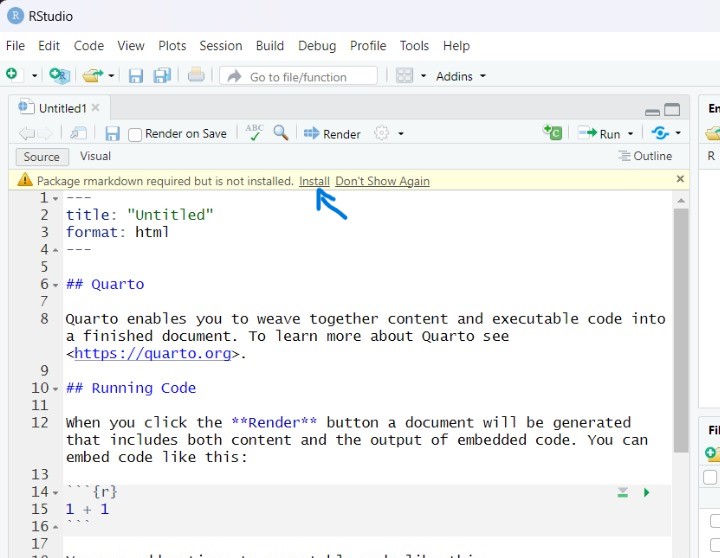Click the Create a Project icon

coord(59,75)
